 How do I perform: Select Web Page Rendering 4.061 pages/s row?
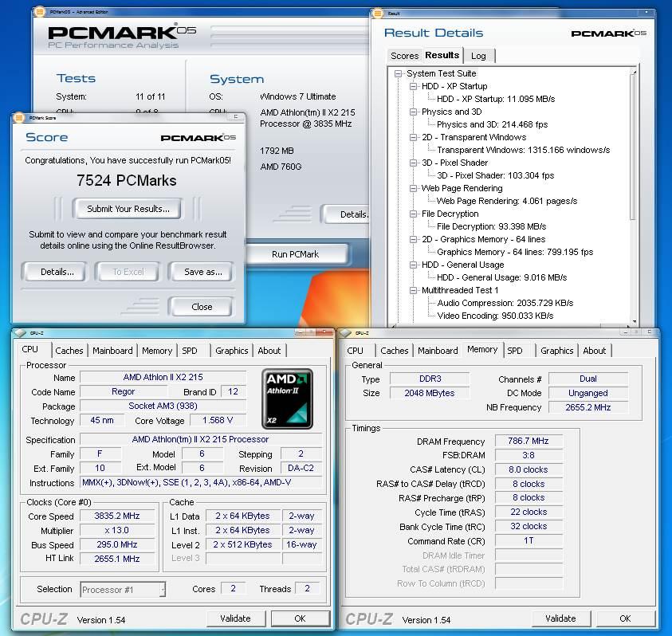tap(506, 201)
